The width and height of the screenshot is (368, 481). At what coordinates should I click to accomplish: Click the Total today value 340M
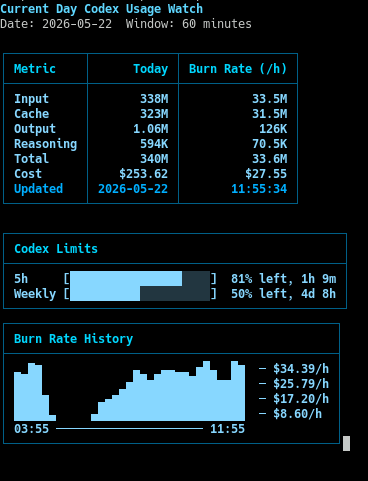pyautogui.click(x=154, y=159)
